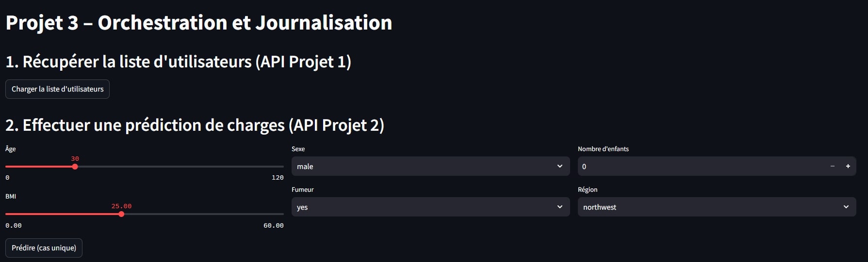The width and height of the screenshot is (868, 262).
Task: Click the title Projet 3 – Orchestration et Journalisation
Action: pos(199,23)
